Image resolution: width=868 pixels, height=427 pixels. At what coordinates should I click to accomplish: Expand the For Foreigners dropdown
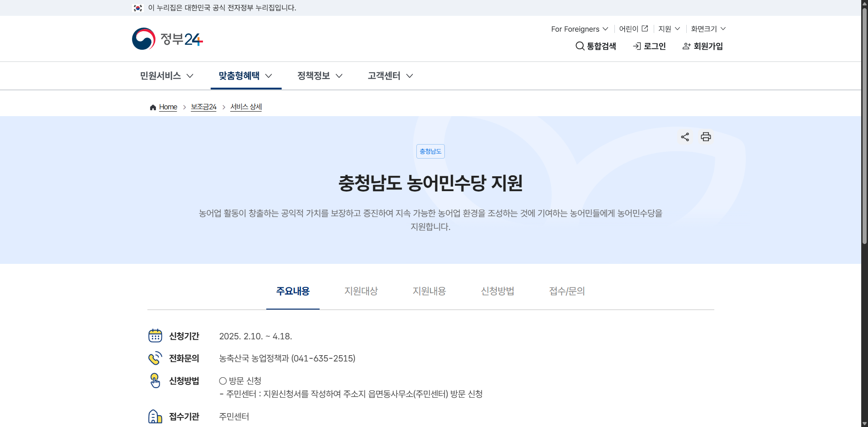click(x=579, y=28)
